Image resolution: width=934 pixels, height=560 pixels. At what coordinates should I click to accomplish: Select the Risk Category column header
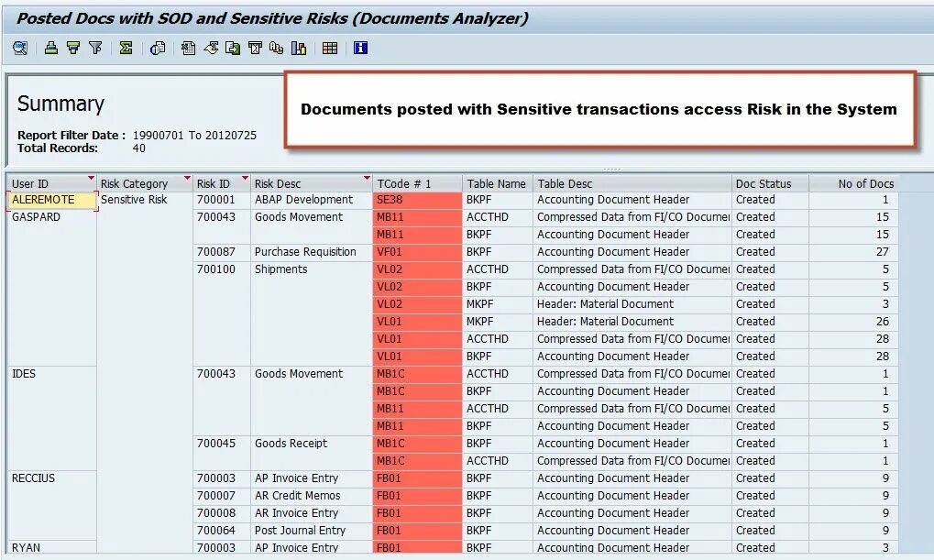144,183
